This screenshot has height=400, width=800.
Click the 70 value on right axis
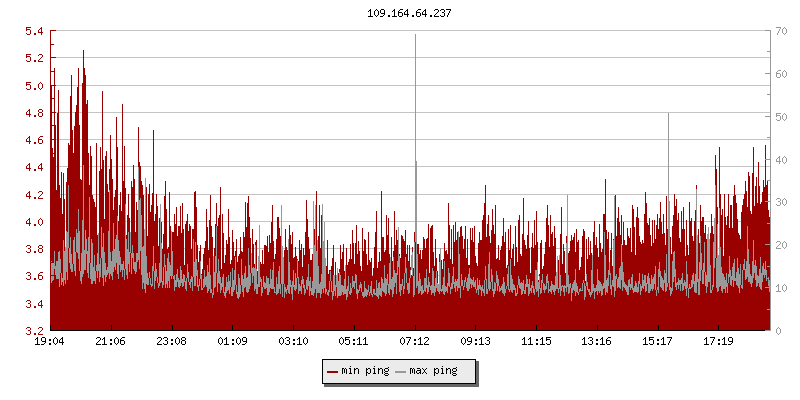781,31
